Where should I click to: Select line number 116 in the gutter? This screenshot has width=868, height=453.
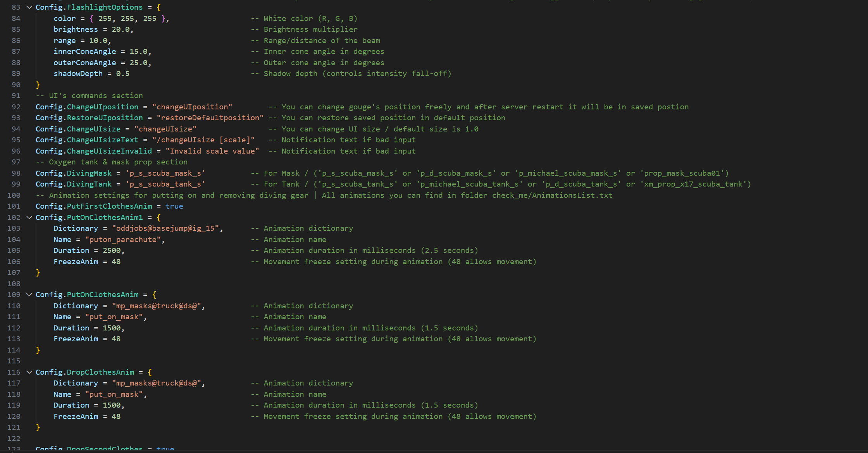pyautogui.click(x=14, y=372)
